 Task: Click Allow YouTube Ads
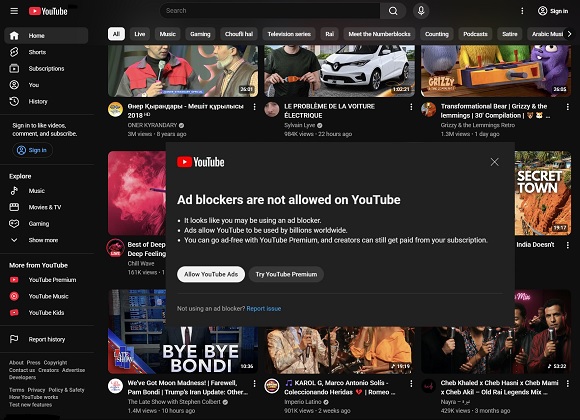tap(211, 274)
